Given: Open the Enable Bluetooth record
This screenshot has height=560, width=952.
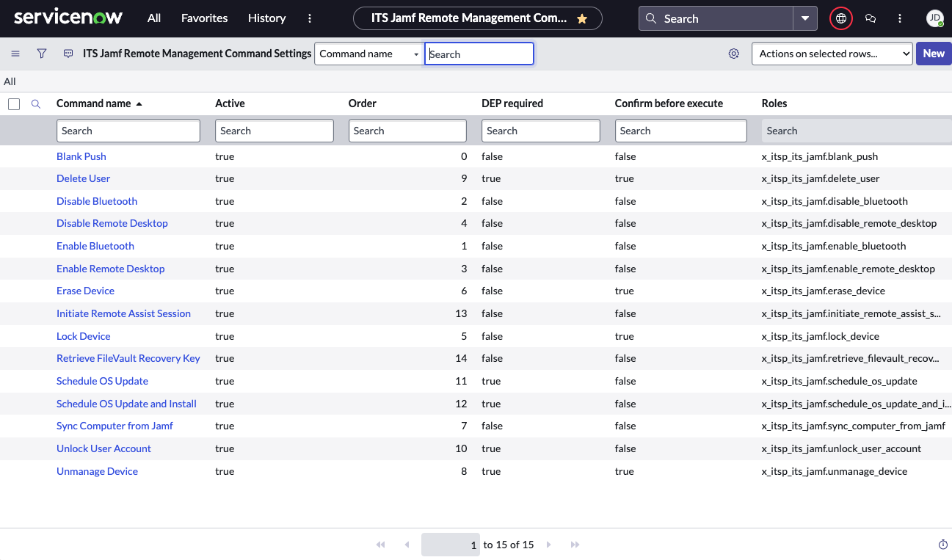Looking at the screenshot, I should (x=95, y=246).
